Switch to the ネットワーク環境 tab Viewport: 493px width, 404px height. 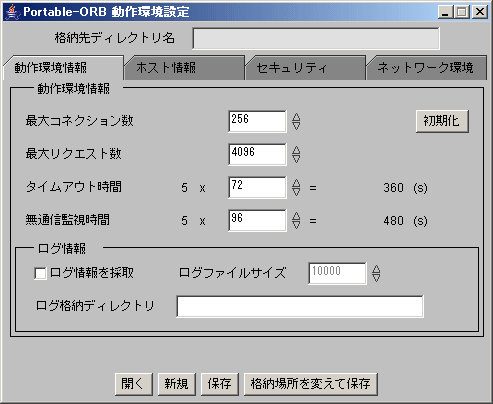426,68
